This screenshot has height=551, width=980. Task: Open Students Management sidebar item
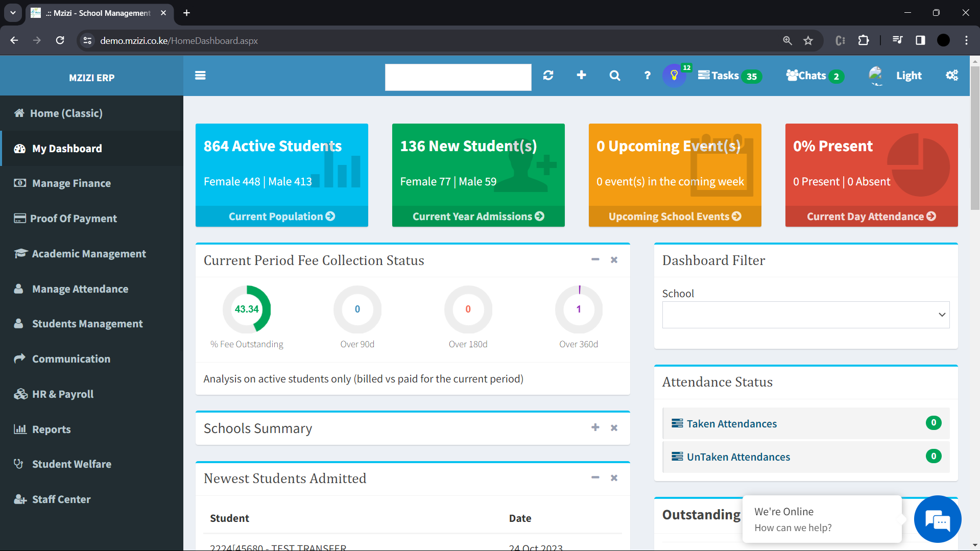pos(91,324)
